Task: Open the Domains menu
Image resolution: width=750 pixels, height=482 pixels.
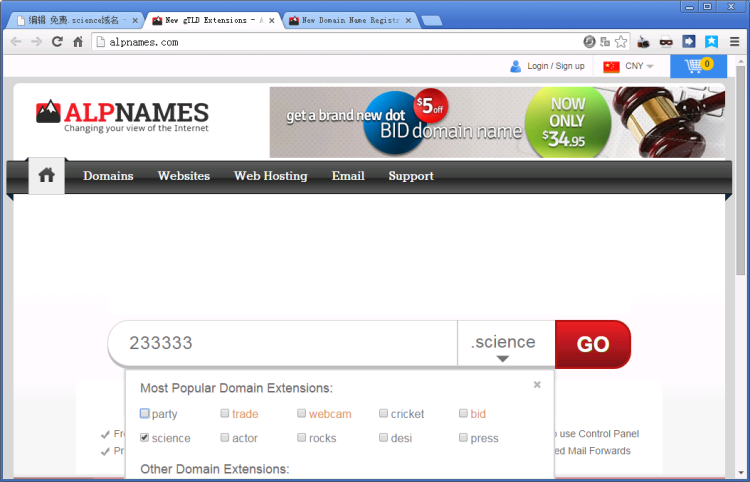Action: pyautogui.click(x=108, y=176)
